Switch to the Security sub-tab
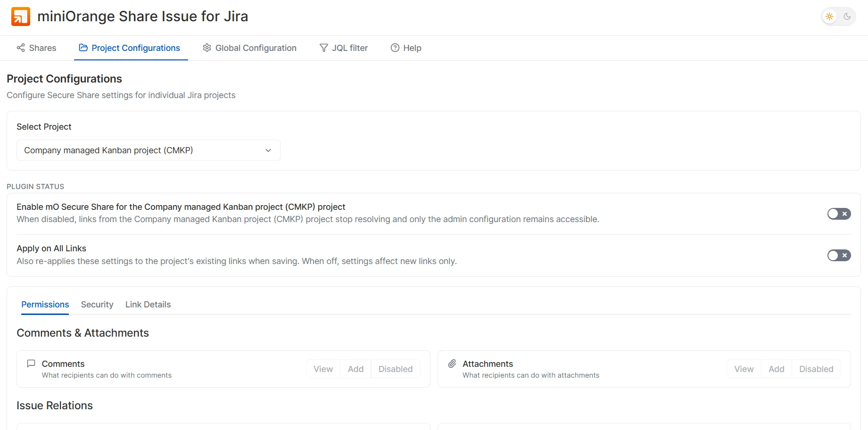Image resolution: width=868 pixels, height=430 pixels. 97,305
